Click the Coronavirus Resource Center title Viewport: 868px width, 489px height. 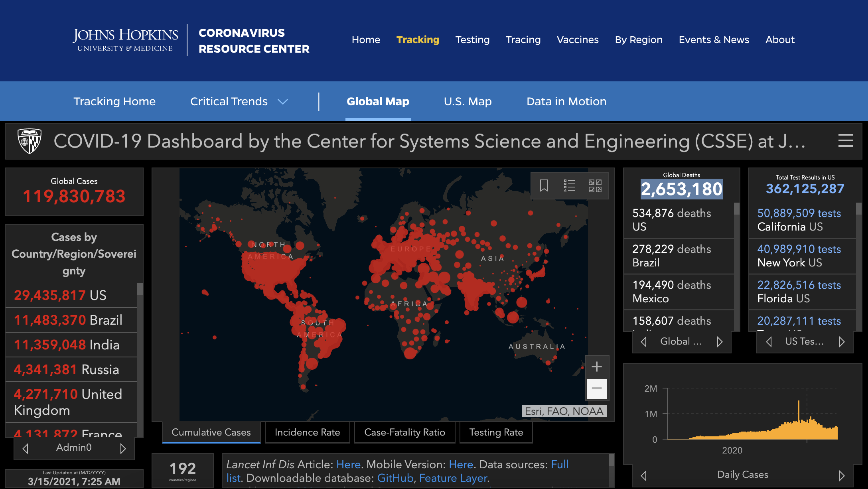254,41
